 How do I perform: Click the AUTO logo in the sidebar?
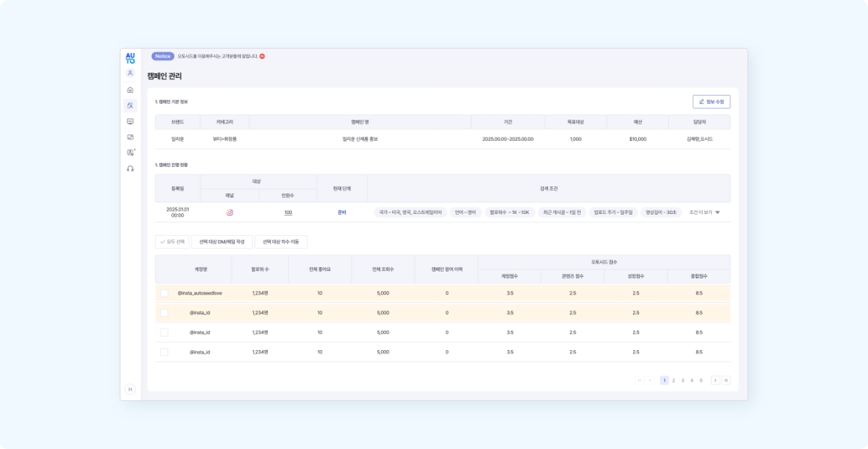pos(130,58)
